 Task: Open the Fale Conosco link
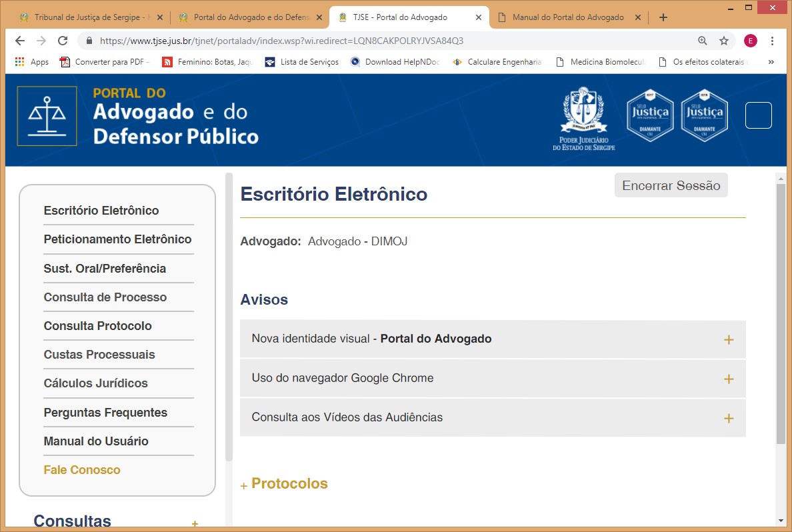tap(82, 470)
